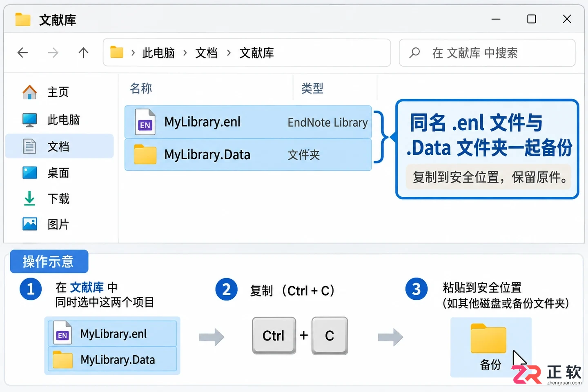Click the C keycap in the diagram
The height and width of the screenshot is (392, 588).
[330, 336]
